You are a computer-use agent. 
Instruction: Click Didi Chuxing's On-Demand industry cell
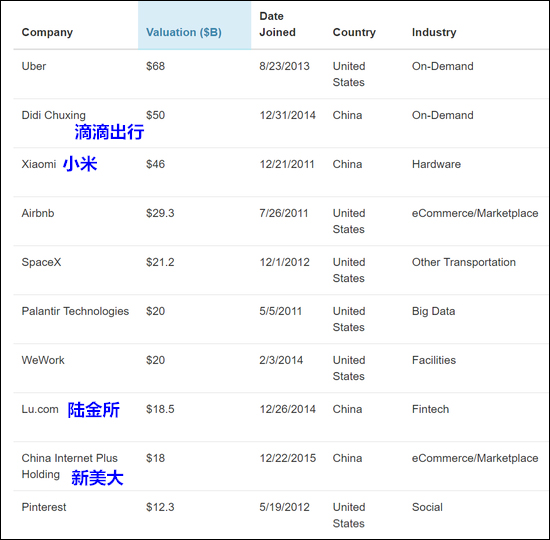click(x=442, y=115)
